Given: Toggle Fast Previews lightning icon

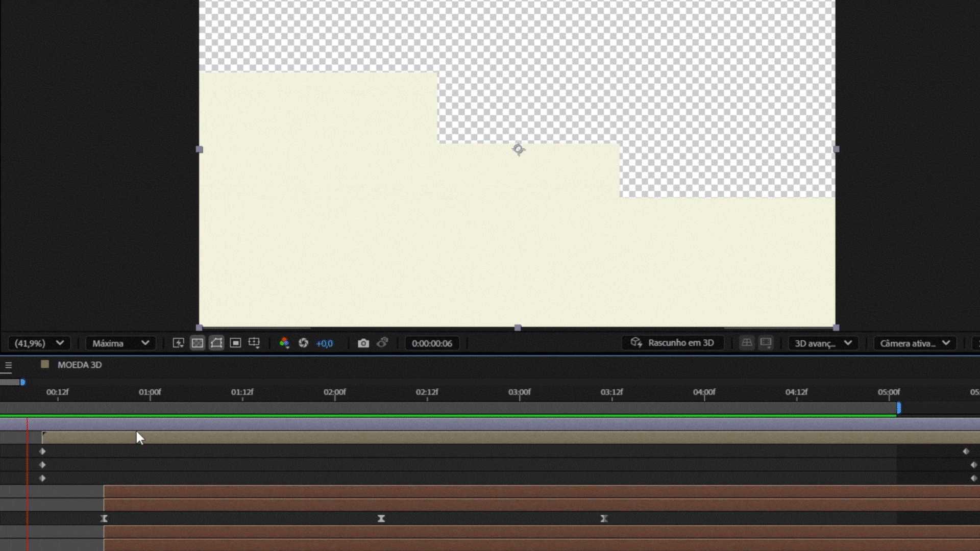Looking at the screenshot, I should [x=178, y=343].
